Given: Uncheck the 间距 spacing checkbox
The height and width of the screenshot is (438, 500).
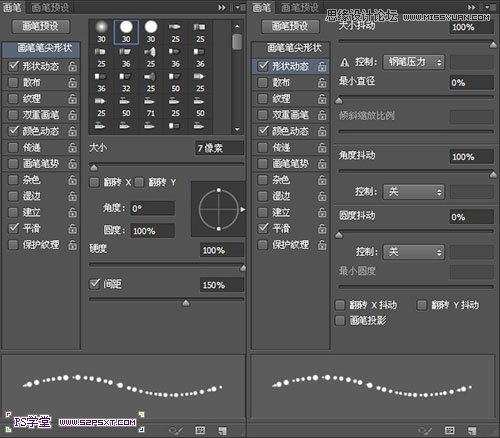Looking at the screenshot, I should [95, 284].
